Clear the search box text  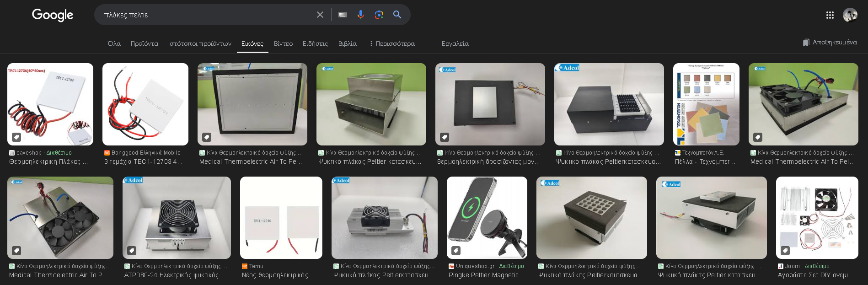(x=320, y=15)
